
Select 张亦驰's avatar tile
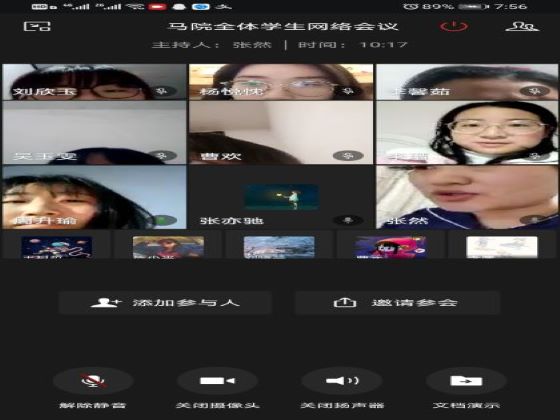281,197
